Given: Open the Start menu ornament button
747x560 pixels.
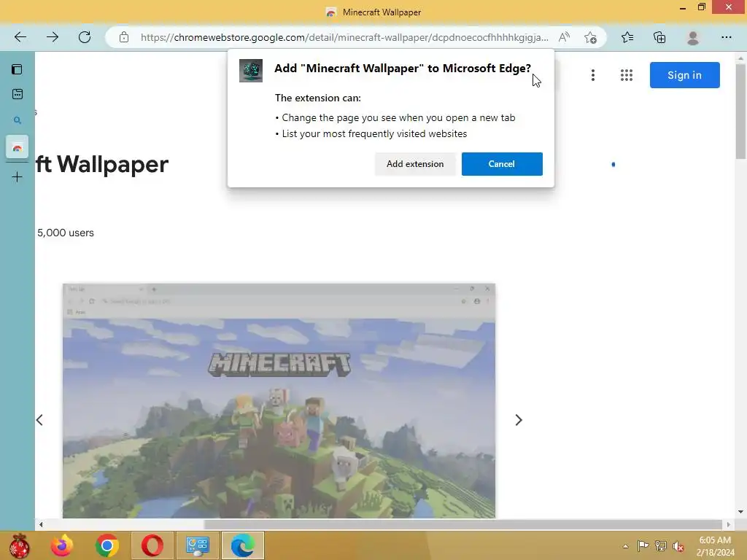Looking at the screenshot, I should (19, 545).
